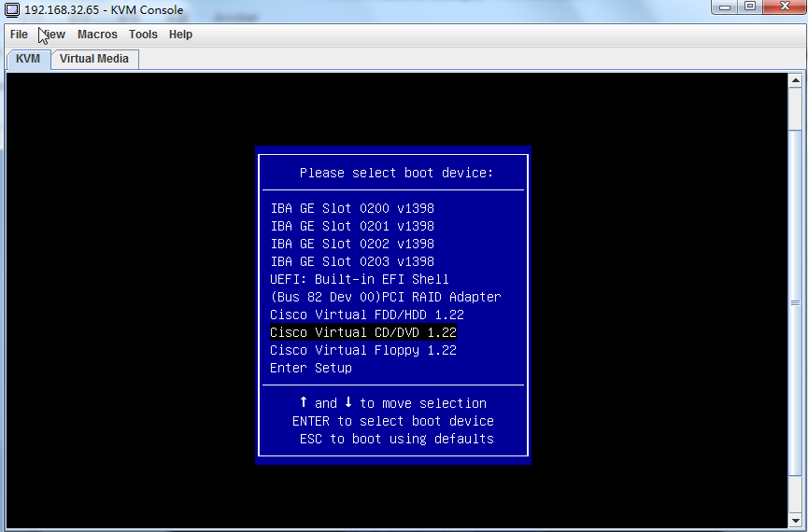Click the KVM Console title bar icon
The image size is (808, 532).
(12, 9)
